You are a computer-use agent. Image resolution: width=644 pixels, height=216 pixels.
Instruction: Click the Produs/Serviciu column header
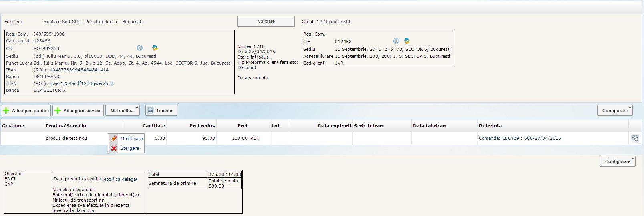point(66,126)
